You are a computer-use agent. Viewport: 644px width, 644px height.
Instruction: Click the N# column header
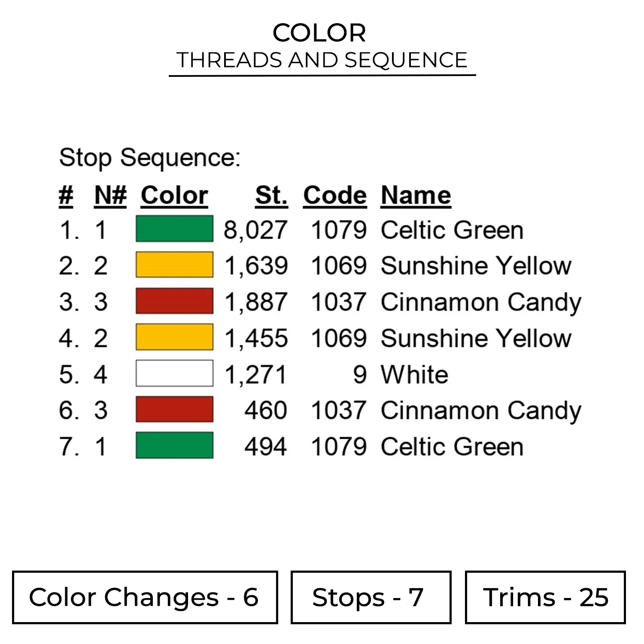[x=110, y=196]
